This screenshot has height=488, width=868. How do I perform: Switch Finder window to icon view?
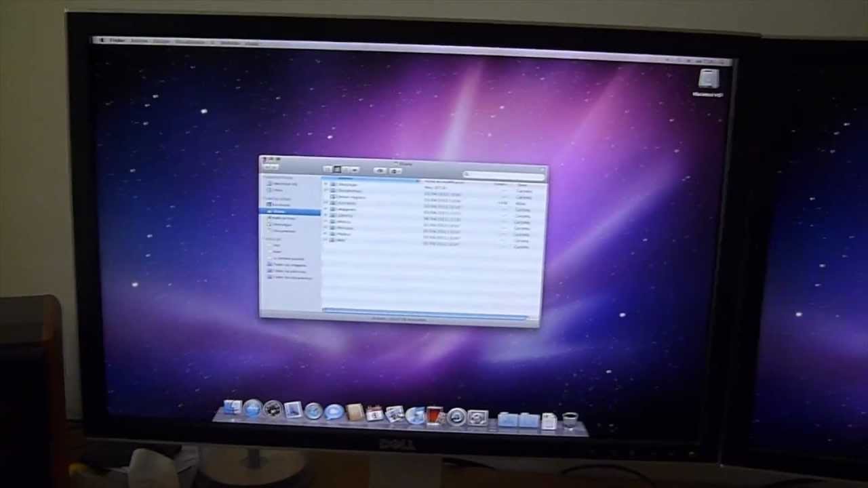328,169
